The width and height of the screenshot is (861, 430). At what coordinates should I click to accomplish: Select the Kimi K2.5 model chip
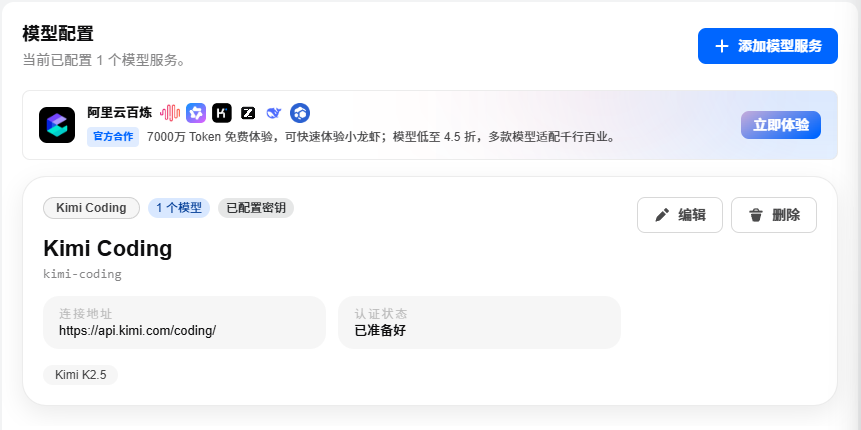coord(81,375)
